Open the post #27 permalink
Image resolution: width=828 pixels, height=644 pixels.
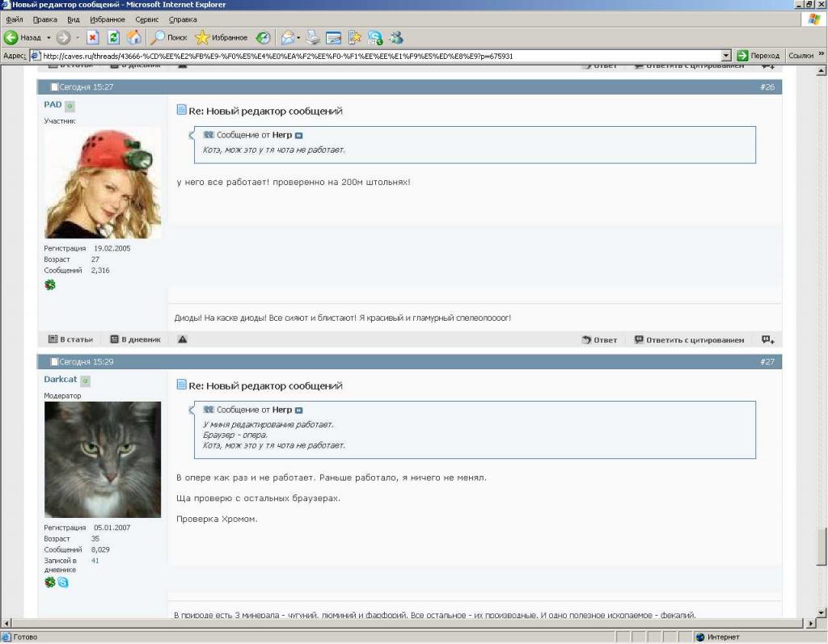[767, 362]
